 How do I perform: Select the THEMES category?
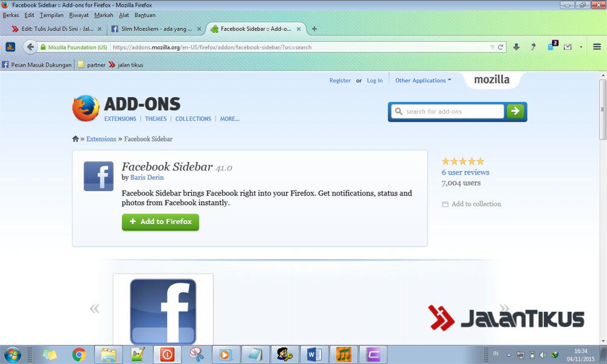coord(156,118)
